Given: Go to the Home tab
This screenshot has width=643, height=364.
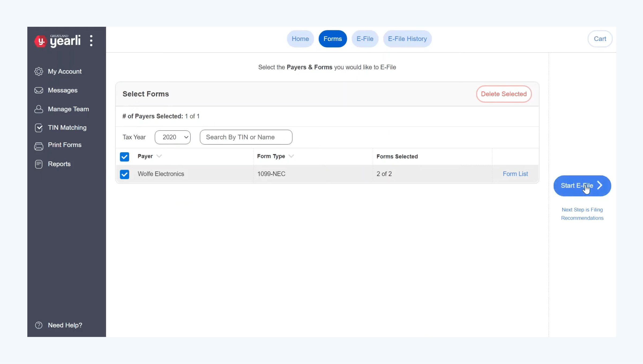Looking at the screenshot, I should click(300, 39).
